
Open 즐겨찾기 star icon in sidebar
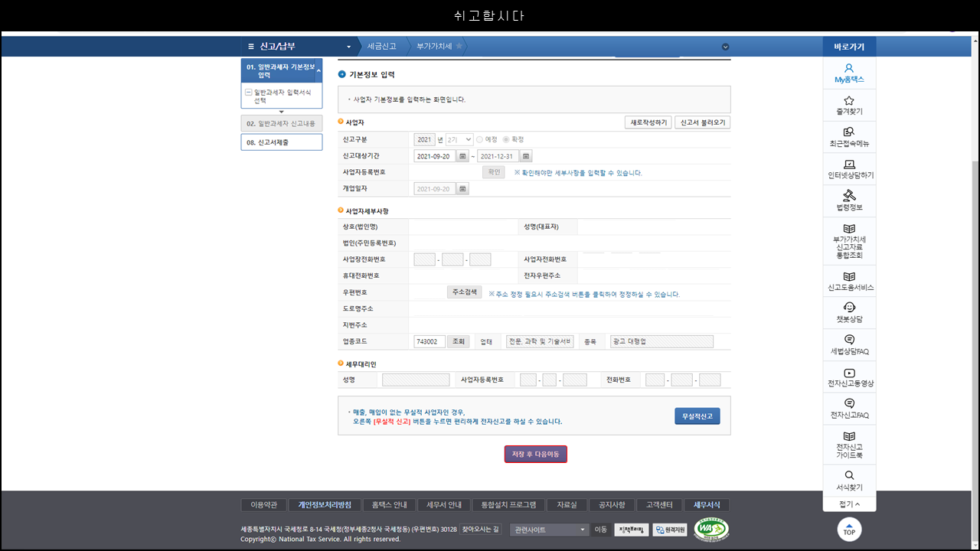pyautogui.click(x=848, y=100)
